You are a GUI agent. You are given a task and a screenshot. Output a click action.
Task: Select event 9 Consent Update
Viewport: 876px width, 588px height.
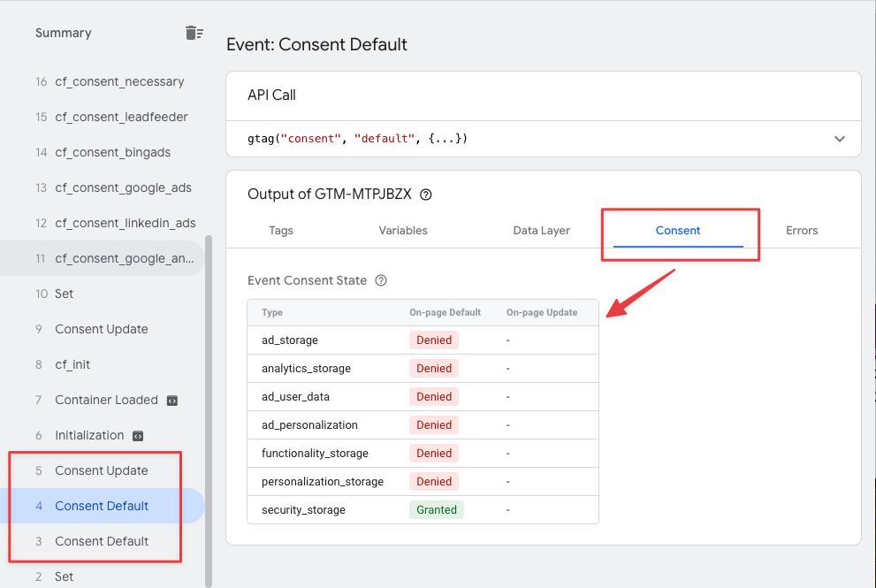click(103, 329)
